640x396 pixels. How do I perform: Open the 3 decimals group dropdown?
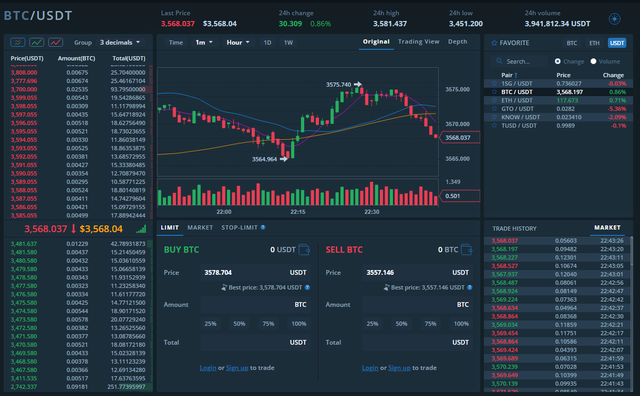click(120, 42)
